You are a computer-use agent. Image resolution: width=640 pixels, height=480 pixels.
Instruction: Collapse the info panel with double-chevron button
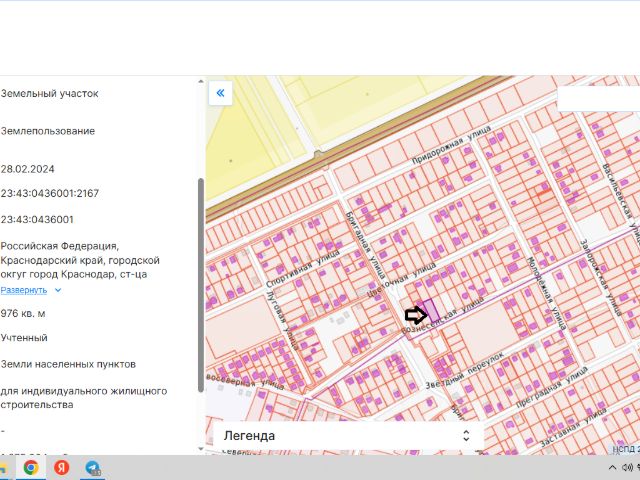(x=220, y=93)
